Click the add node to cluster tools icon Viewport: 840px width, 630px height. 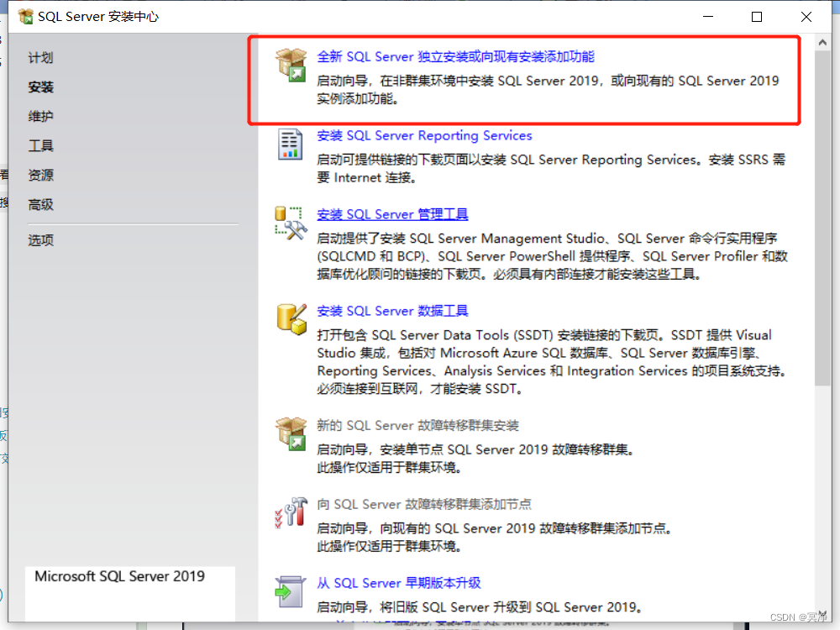(291, 512)
